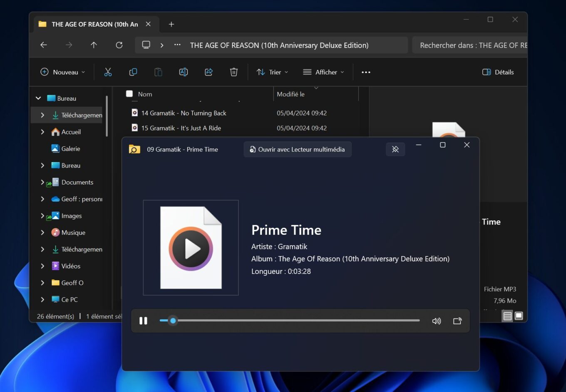Click the Rename icon in toolbar
The image size is (566, 392).
pyautogui.click(x=183, y=72)
